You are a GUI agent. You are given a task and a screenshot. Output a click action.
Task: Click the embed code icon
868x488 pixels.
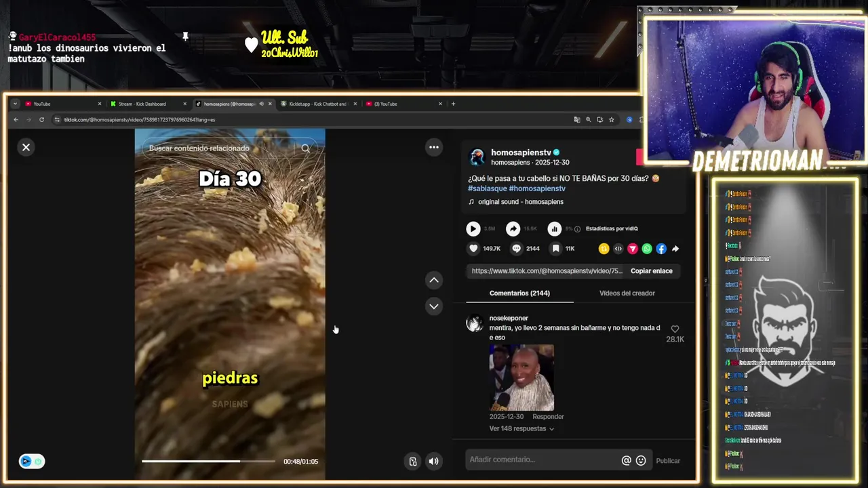(x=618, y=249)
